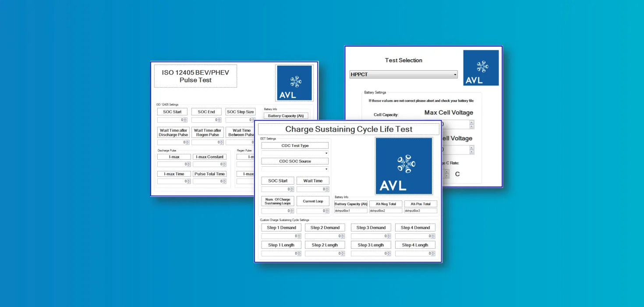The image size is (644, 307).
Task: Click the AVL logo beside Test Selection
Action: point(481,68)
